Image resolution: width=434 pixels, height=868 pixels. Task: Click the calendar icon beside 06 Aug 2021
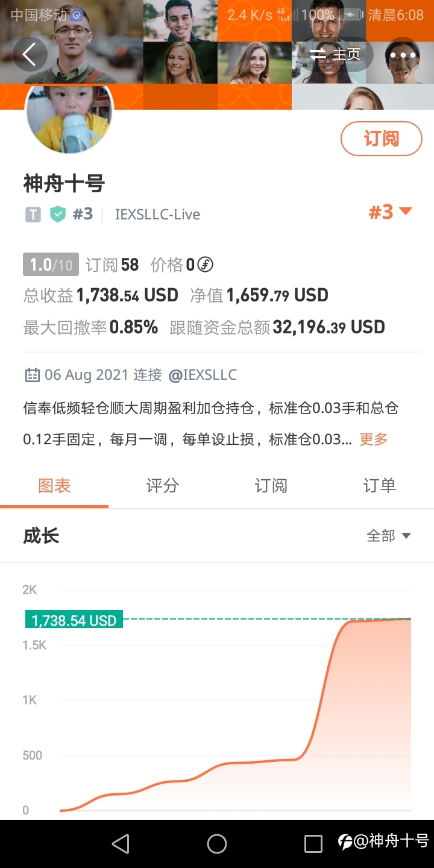coord(31,376)
